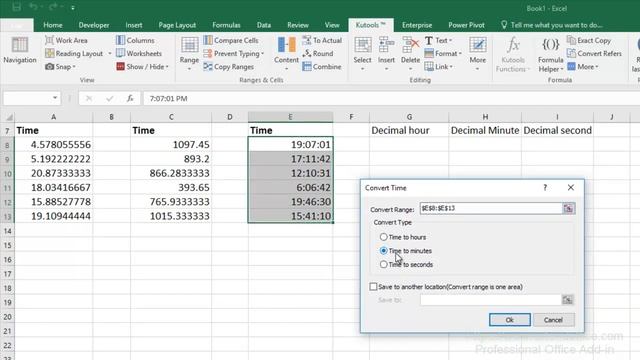Image resolution: width=640 pixels, height=360 pixels.
Task: Click the Work Area icon
Action: 49,40
